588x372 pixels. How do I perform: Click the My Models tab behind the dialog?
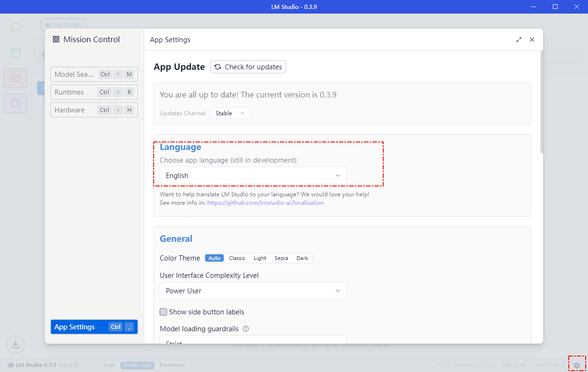coord(63,25)
